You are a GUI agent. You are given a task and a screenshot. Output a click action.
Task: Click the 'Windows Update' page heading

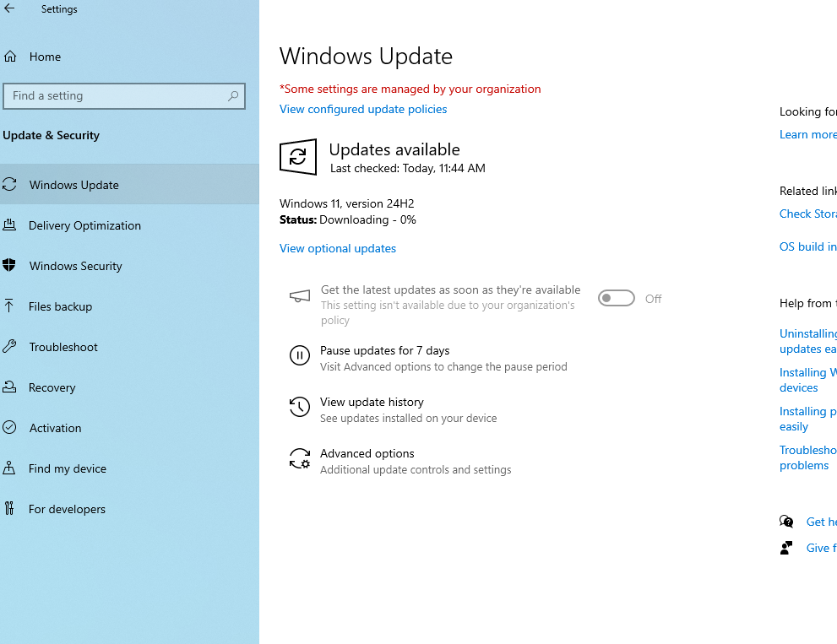pos(366,56)
